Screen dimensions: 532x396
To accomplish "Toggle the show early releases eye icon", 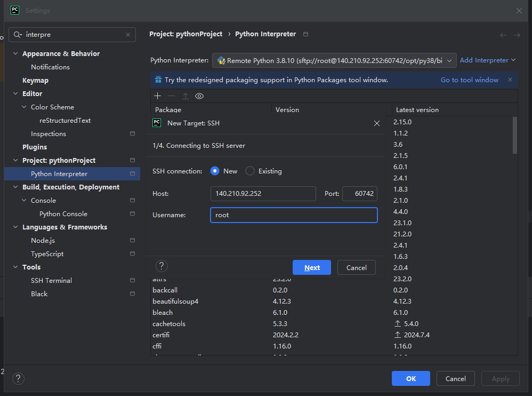I will pyautogui.click(x=199, y=96).
